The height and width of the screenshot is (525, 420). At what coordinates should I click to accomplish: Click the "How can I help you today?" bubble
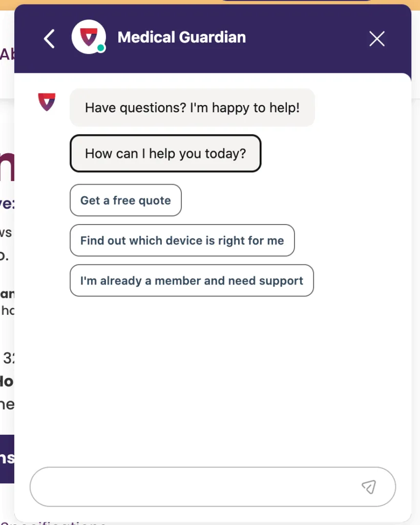165,153
